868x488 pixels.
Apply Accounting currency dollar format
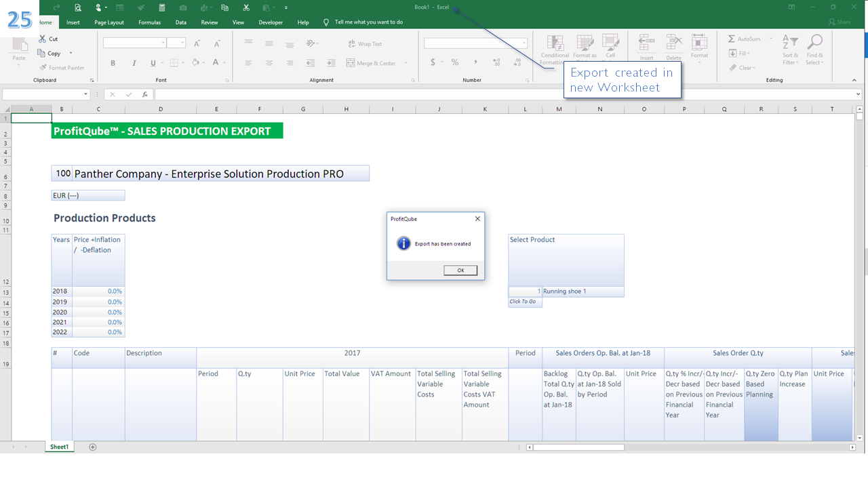pyautogui.click(x=433, y=62)
